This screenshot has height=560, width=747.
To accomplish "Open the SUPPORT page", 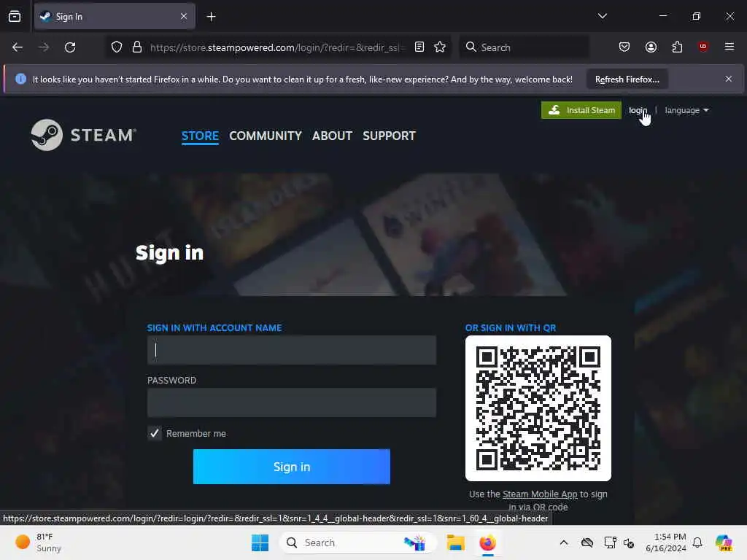I will pos(389,136).
